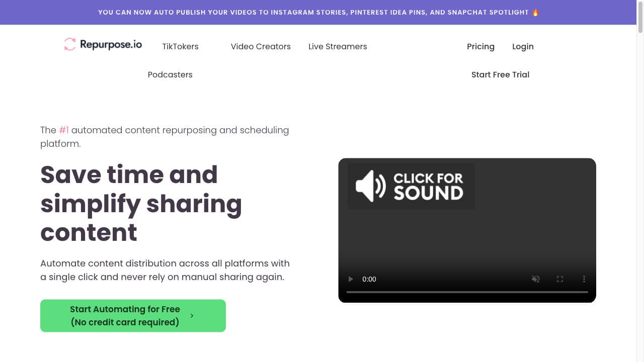Unmute the video via the muted speaker icon
Viewport: 644px width, 362px height.
pyautogui.click(x=536, y=279)
